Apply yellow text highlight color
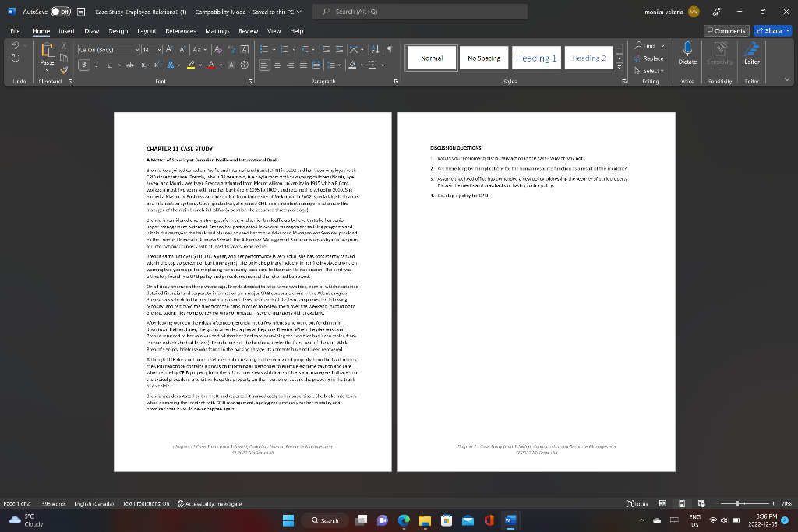 (189, 65)
